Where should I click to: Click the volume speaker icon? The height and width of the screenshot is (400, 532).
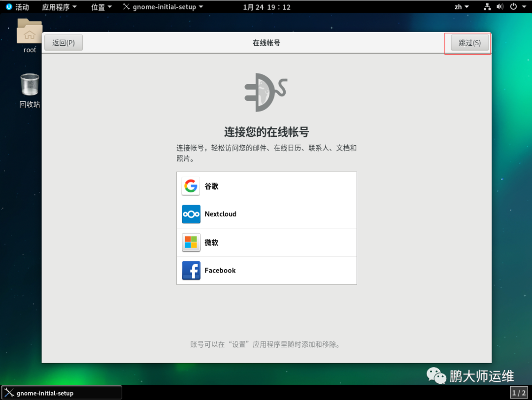500,7
